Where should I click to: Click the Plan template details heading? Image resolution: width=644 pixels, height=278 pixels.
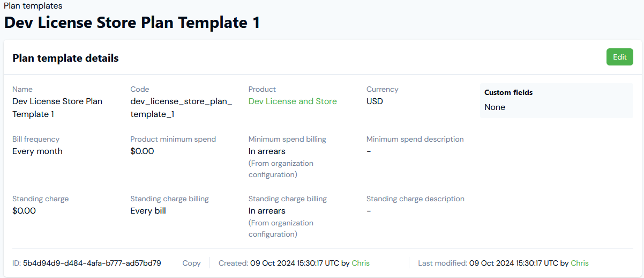coord(65,58)
